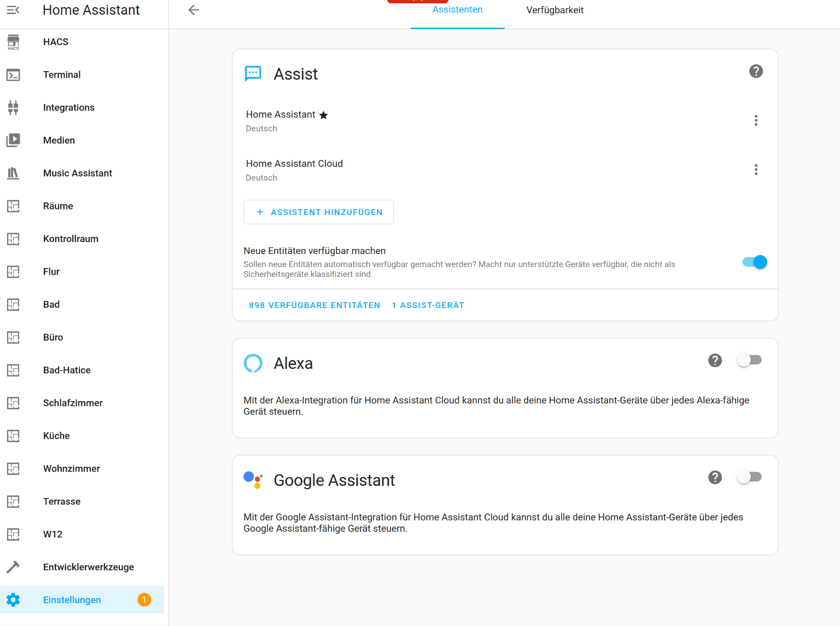Open help for the Assist card
The width and height of the screenshot is (840, 626).
pos(756,71)
